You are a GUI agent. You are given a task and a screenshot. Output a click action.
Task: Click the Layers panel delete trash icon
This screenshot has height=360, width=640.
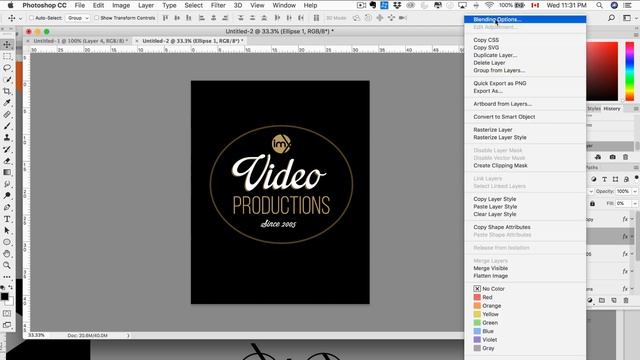[x=626, y=300]
